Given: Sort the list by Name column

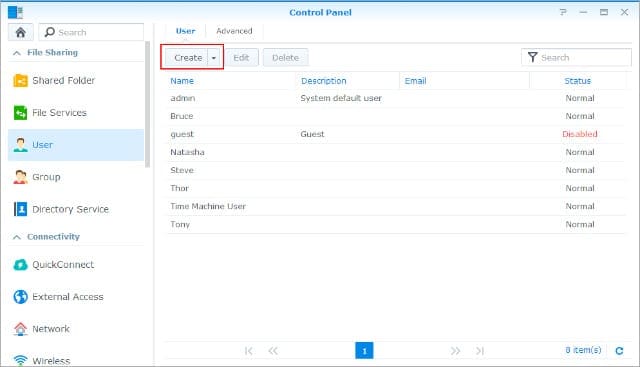Looking at the screenshot, I should (182, 81).
